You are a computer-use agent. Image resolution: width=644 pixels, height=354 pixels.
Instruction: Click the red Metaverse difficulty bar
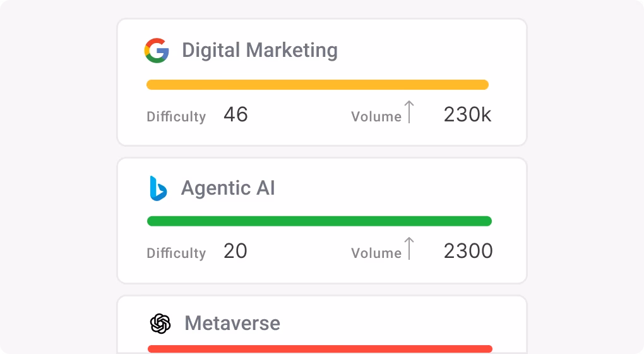[x=319, y=349]
